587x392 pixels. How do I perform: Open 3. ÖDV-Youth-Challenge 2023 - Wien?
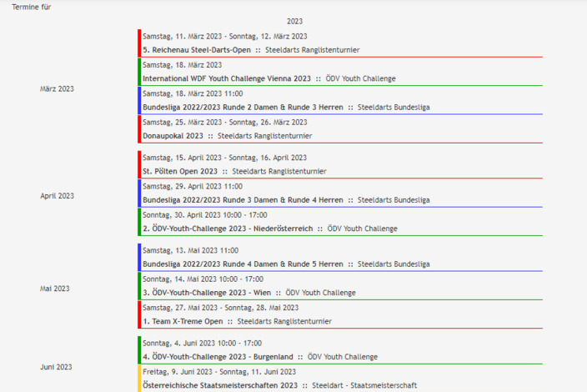point(207,293)
